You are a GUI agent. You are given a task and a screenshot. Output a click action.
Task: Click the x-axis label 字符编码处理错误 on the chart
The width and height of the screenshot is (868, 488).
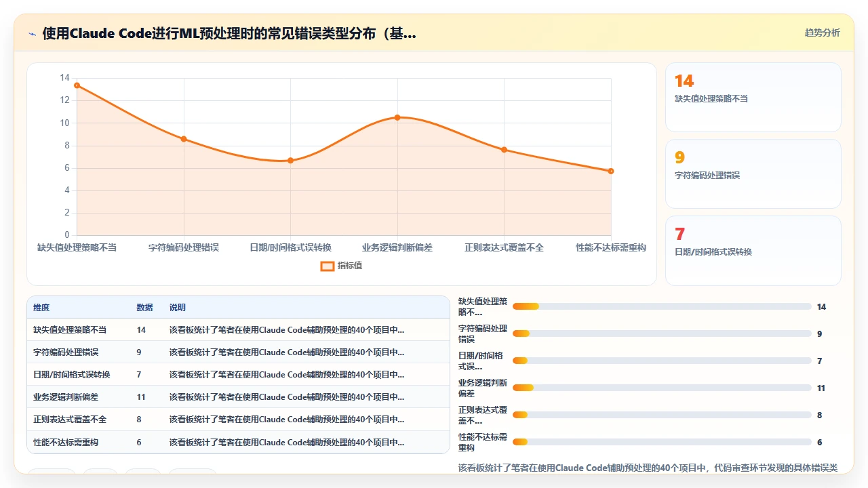(x=184, y=247)
